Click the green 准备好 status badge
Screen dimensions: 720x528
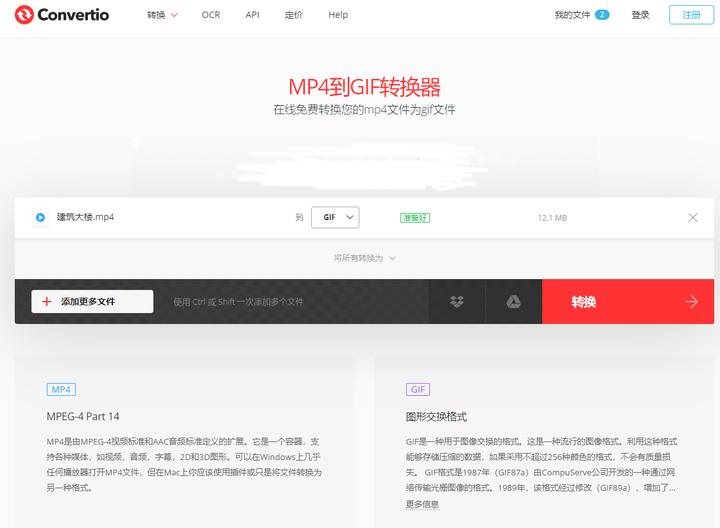tap(415, 218)
